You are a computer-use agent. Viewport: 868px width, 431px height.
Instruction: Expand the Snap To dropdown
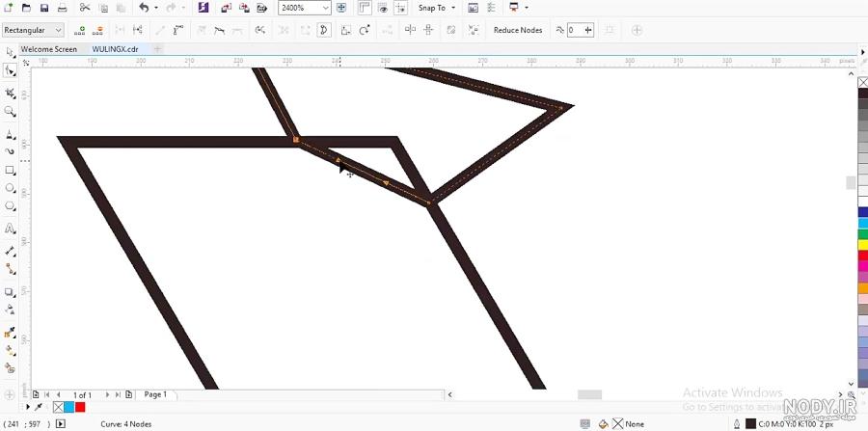click(437, 8)
